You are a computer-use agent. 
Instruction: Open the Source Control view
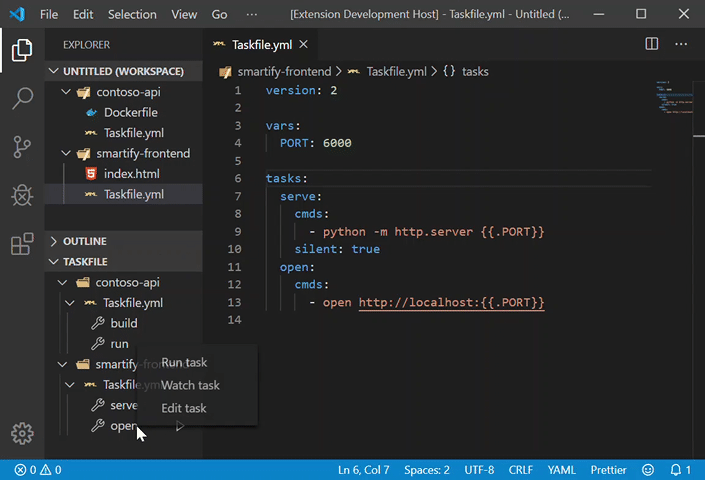(x=22, y=147)
